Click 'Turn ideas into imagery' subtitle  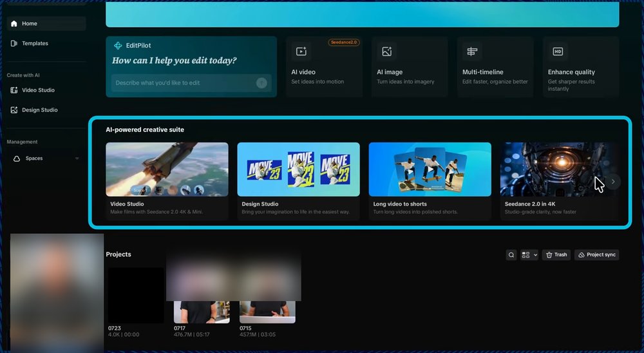405,81
